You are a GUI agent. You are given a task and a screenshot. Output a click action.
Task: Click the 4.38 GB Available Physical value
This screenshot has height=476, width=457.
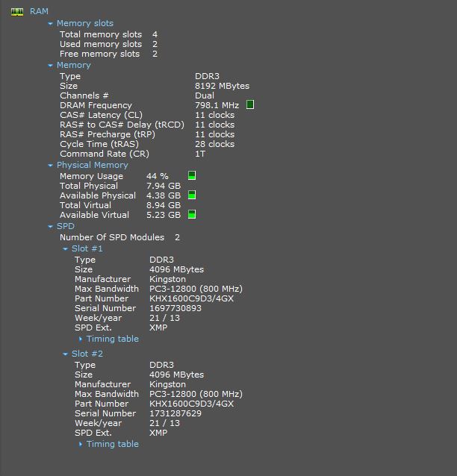(x=164, y=195)
